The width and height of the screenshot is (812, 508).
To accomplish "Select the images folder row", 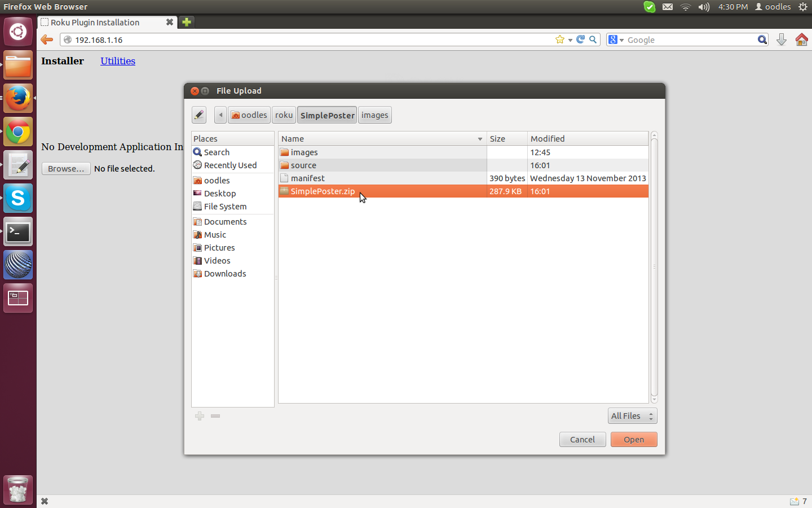I will [x=464, y=152].
